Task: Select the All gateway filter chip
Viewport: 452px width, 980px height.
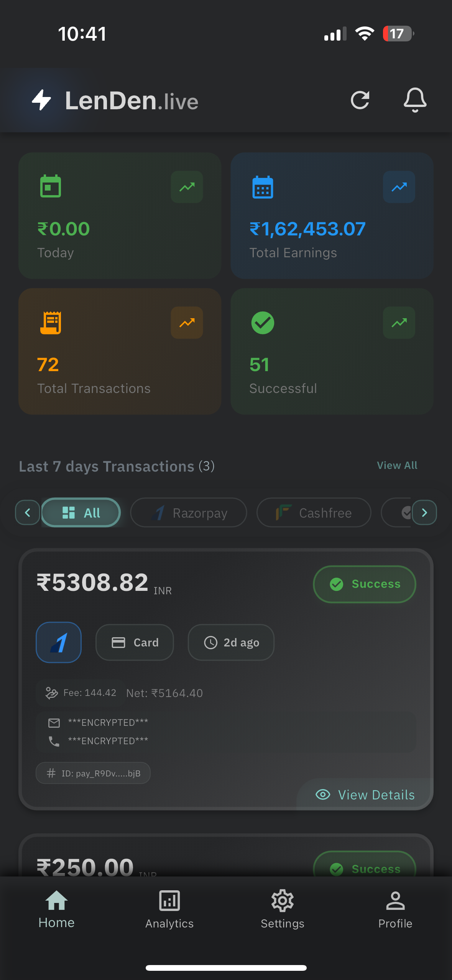Action: click(81, 513)
